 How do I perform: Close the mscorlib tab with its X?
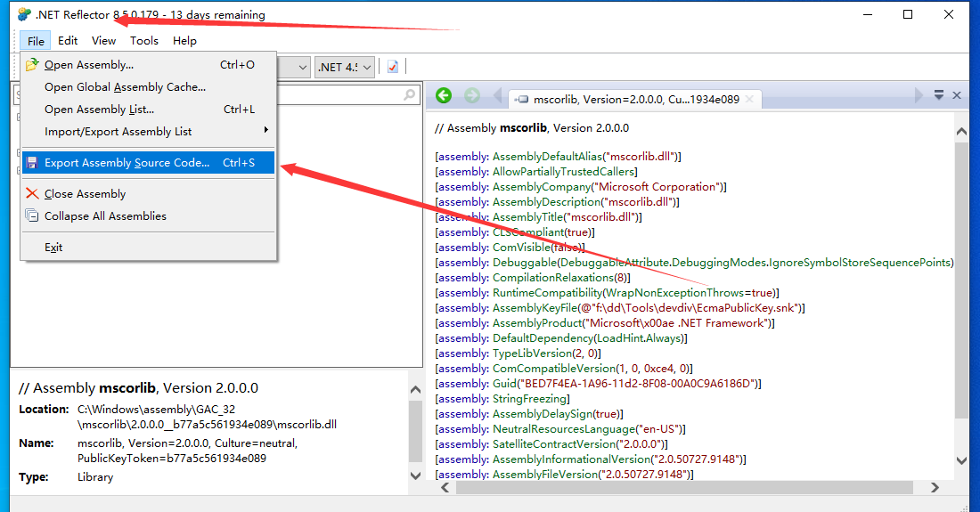(x=749, y=99)
